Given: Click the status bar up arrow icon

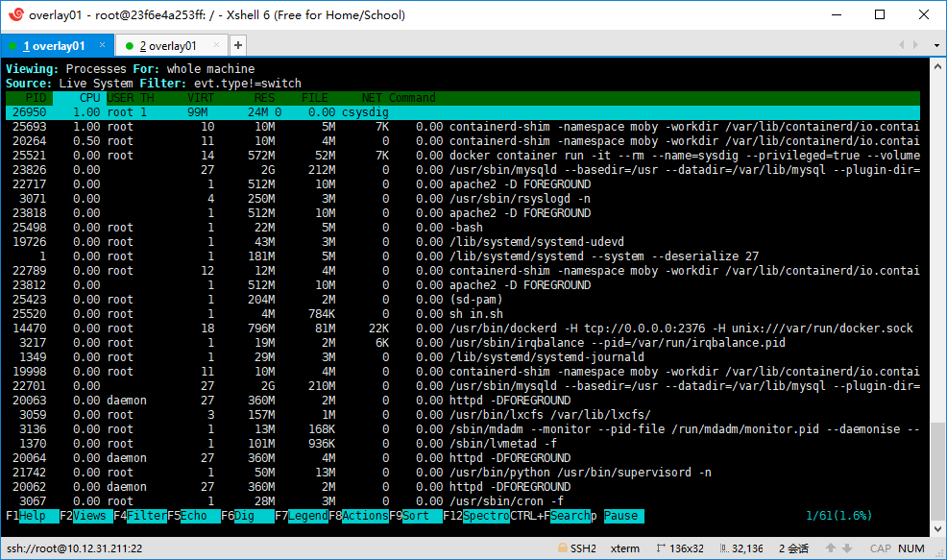Looking at the screenshot, I should pos(831,548).
